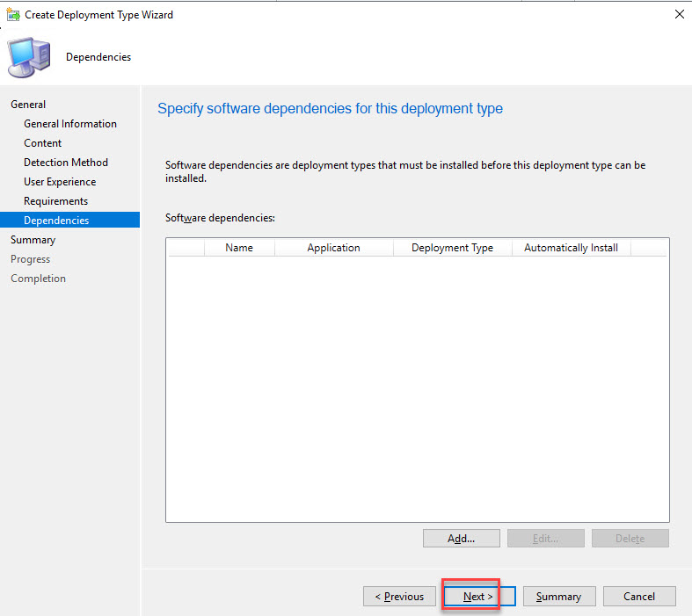Click the Deployment Type column header

452,248
